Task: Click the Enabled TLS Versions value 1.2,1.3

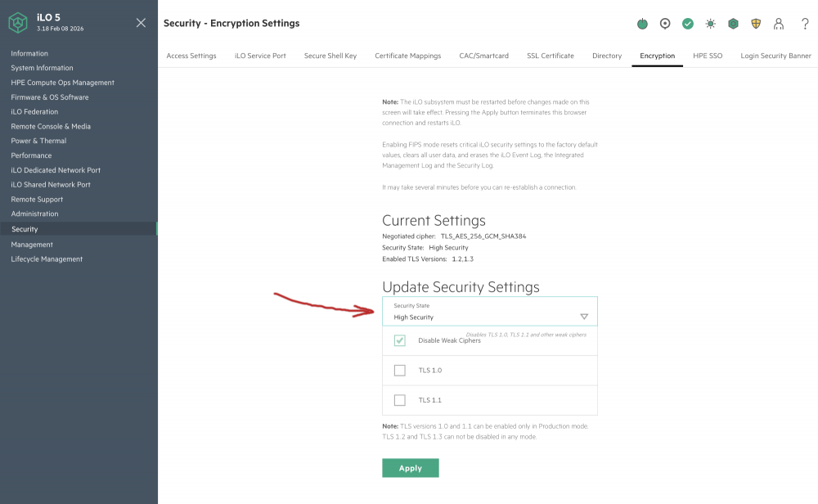Action: point(463,259)
